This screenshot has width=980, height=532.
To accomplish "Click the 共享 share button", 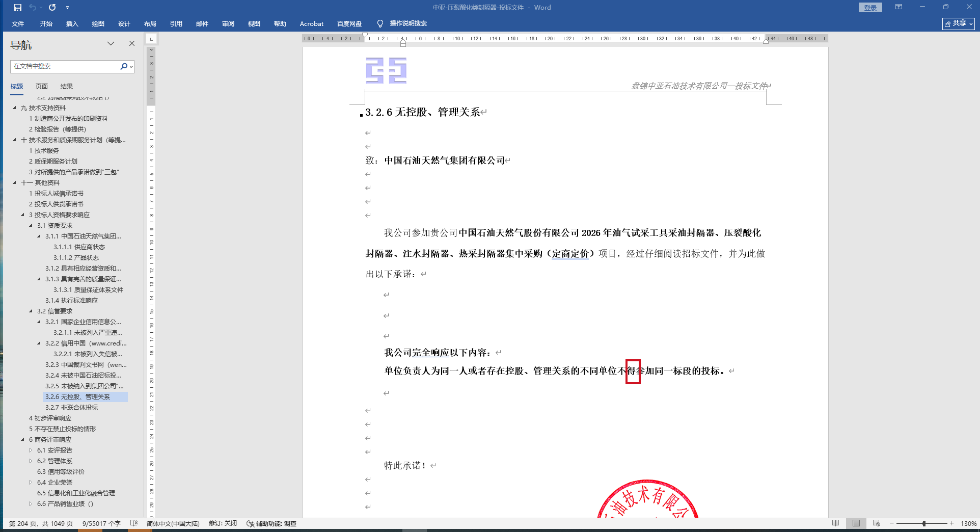I will (959, 23).
